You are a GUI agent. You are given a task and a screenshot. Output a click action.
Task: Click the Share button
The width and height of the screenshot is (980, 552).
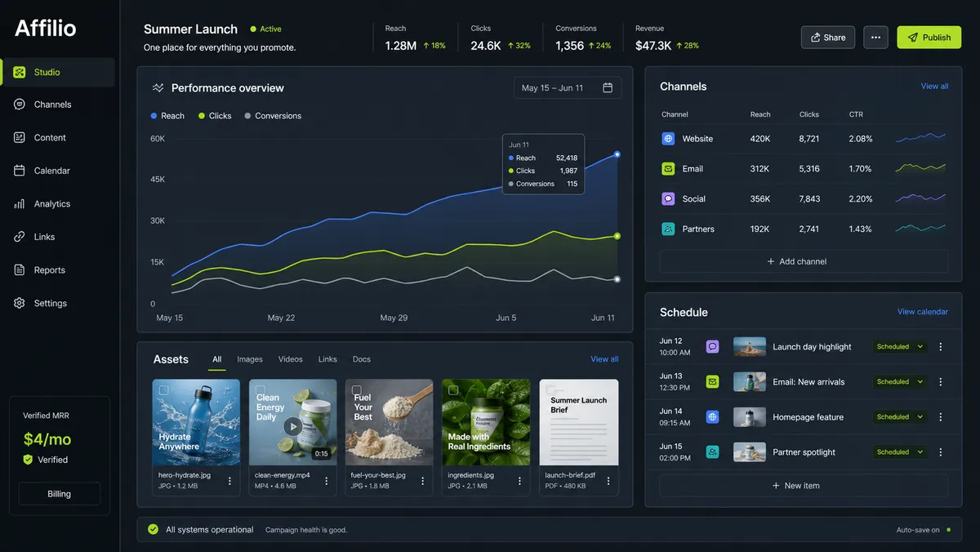(x=828, y=38)
